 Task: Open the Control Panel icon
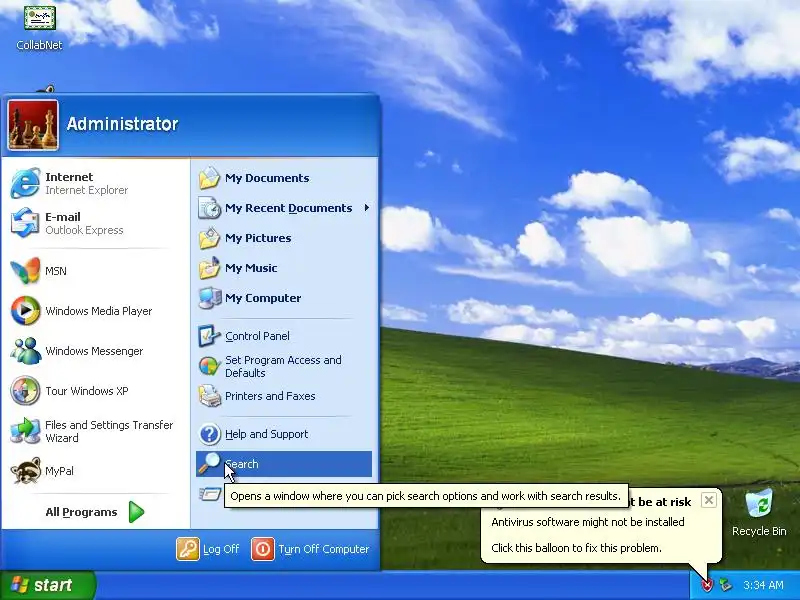click(209, 336)
